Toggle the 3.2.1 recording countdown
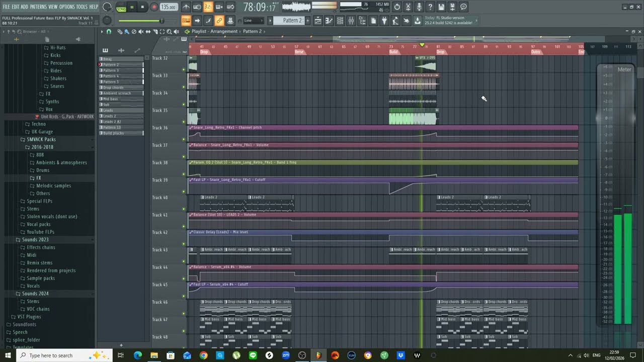This screenshot has height=362, width=644. [208, 7]
